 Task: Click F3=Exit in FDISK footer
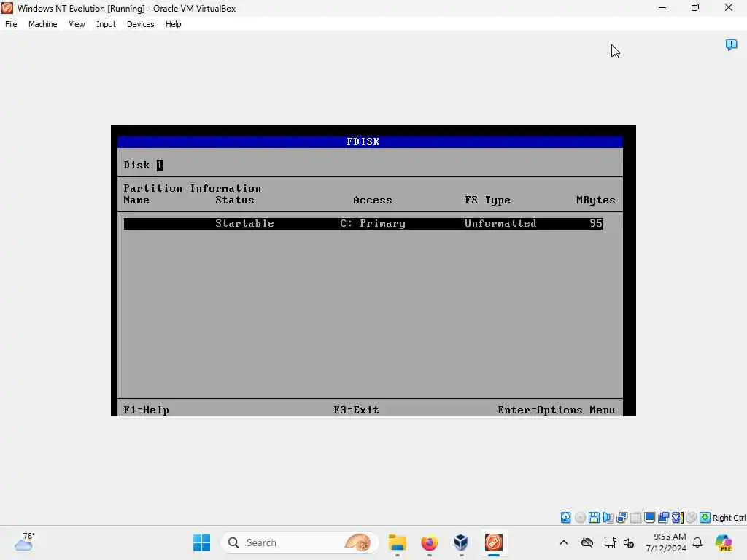pyautogui.click(x=356, y=410)
